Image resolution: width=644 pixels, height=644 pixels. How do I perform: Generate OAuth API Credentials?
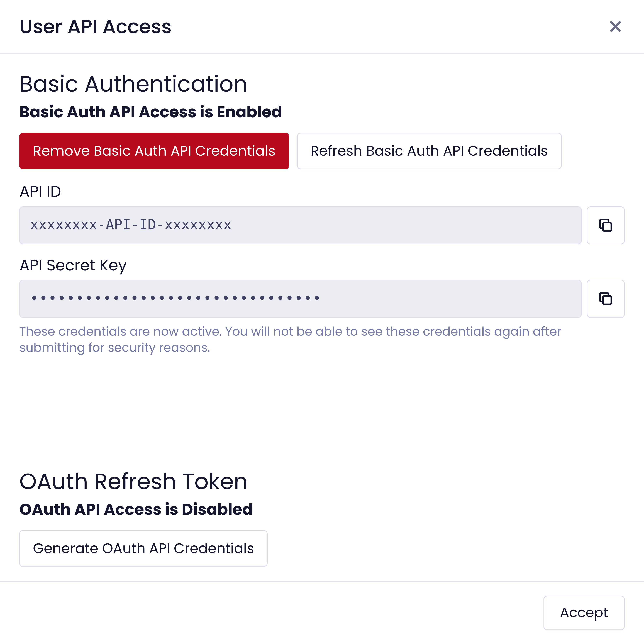point(143,548)
